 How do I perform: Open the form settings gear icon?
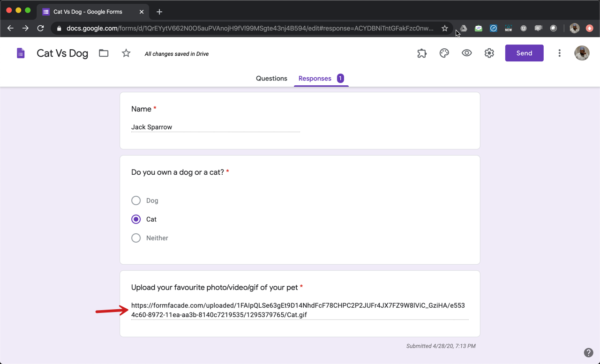[489, 53]
